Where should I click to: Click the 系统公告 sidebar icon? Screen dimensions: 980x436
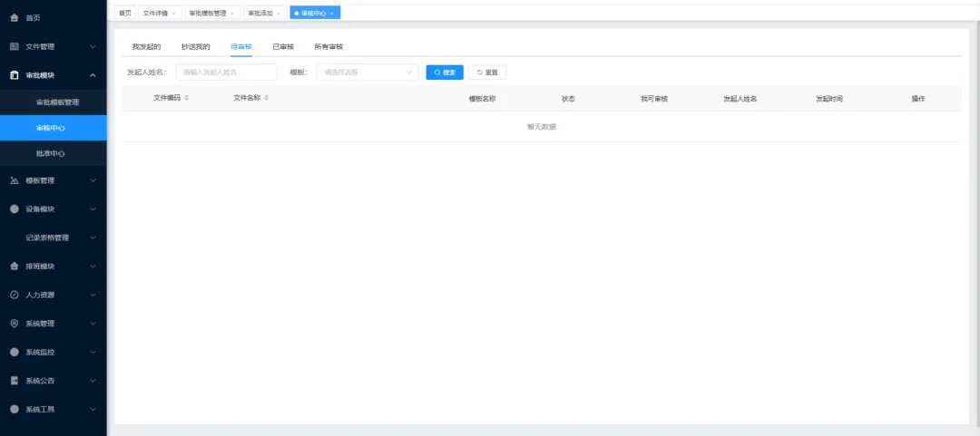click(15, 381)
